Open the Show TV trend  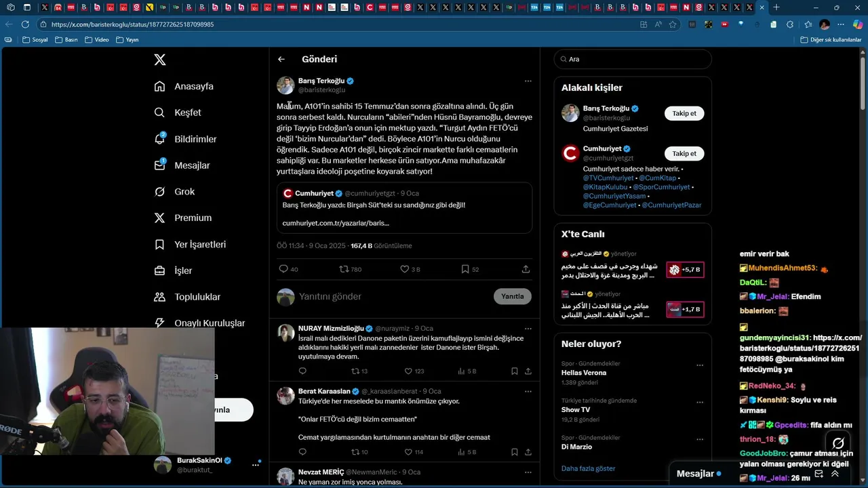(x=576, y=410)
